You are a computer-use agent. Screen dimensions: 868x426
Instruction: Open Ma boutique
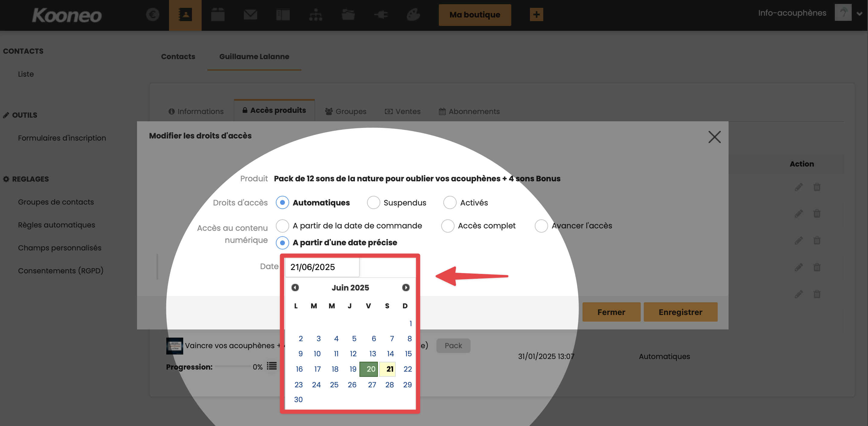[x=475, y=15]
